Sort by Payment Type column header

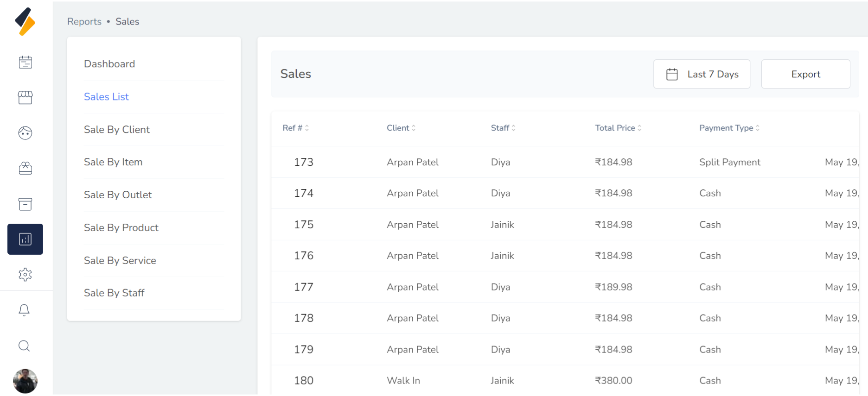pyautogui.click(x=729, y=128)
